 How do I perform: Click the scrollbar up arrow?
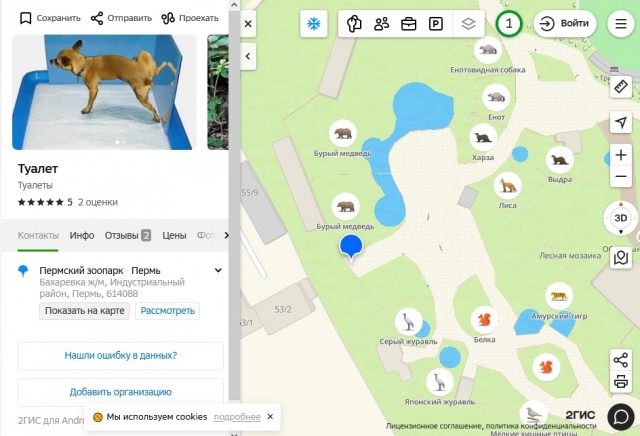tap(234, 5)
